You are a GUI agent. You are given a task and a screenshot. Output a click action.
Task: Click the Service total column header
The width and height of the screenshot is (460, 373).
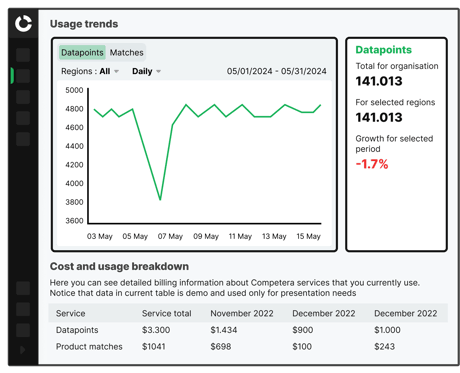coord(167,313)
